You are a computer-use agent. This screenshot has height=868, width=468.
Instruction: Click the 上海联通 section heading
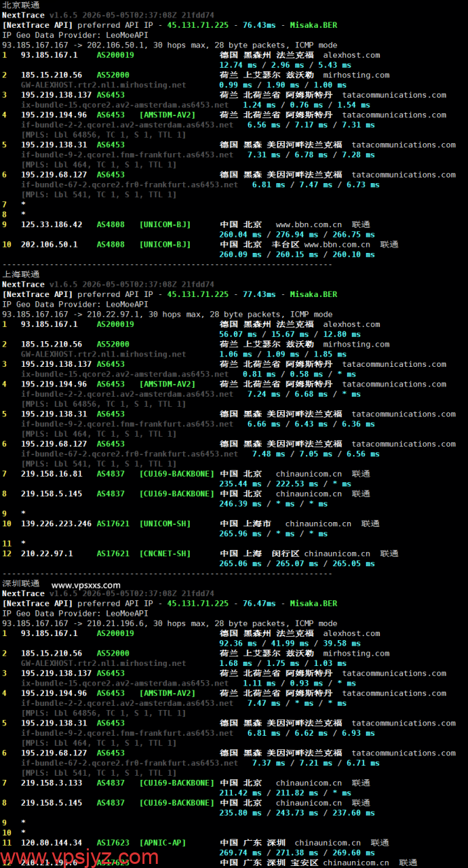[21, 275]
